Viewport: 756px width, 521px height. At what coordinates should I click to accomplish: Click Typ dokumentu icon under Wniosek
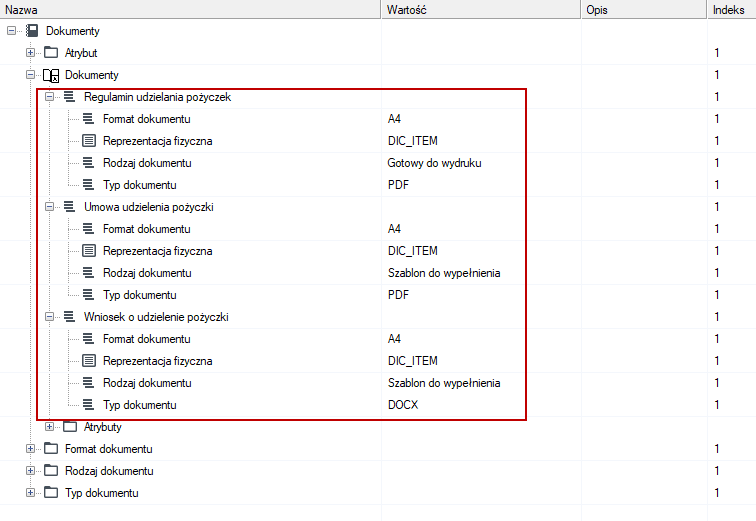tap(88, 404)
